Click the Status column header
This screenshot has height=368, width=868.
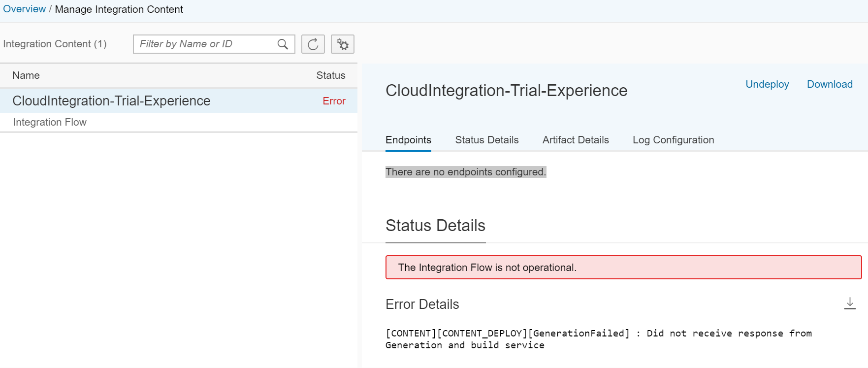tap(331, 75)
